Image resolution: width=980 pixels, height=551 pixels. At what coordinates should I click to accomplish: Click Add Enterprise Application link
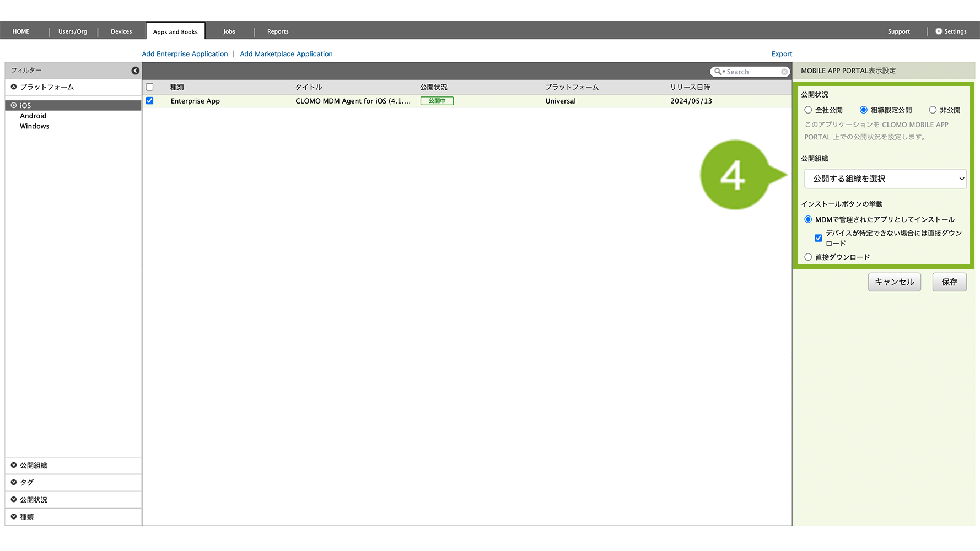pyautogui.click(x=185, y=54)
